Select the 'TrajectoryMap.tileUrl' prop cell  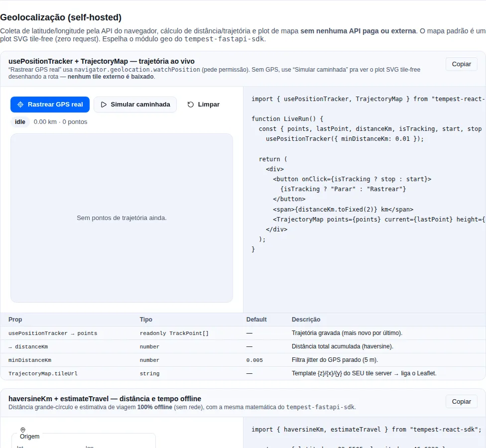(43, 374)
